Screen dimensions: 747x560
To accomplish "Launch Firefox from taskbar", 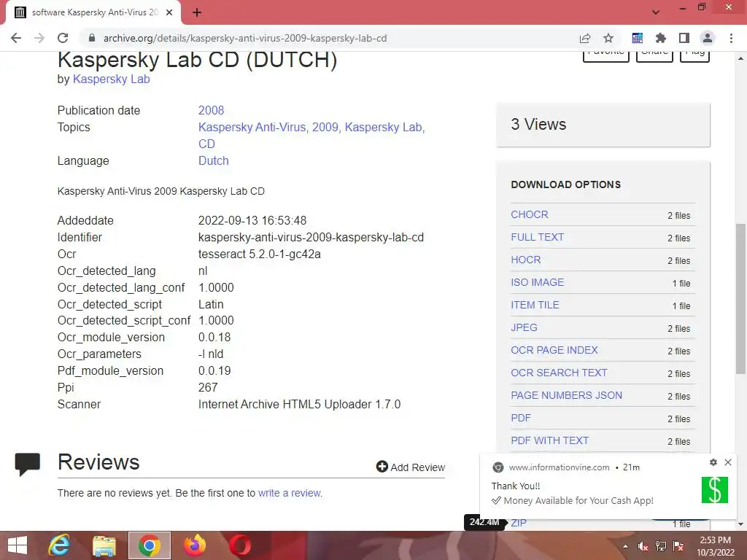I will (x=195, y=545).
